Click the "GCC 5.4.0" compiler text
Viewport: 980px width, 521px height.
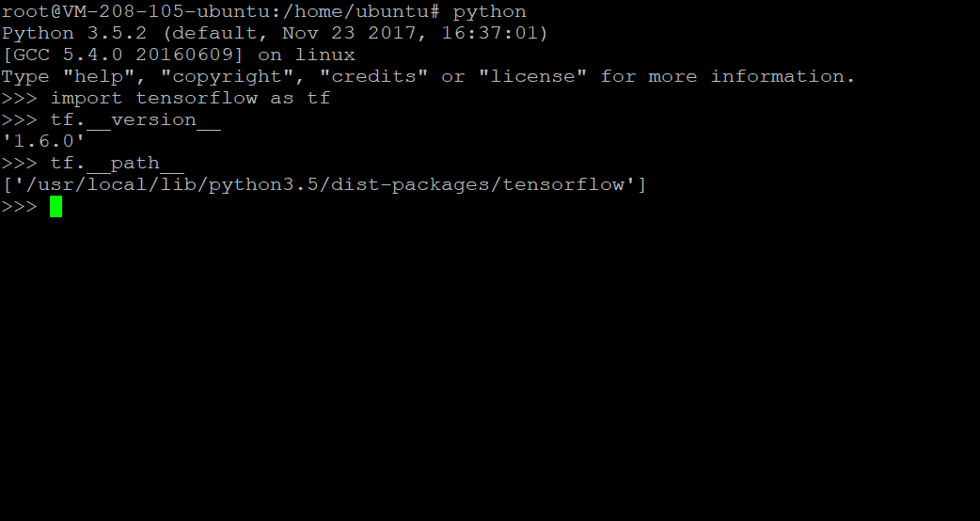(68, 55)
